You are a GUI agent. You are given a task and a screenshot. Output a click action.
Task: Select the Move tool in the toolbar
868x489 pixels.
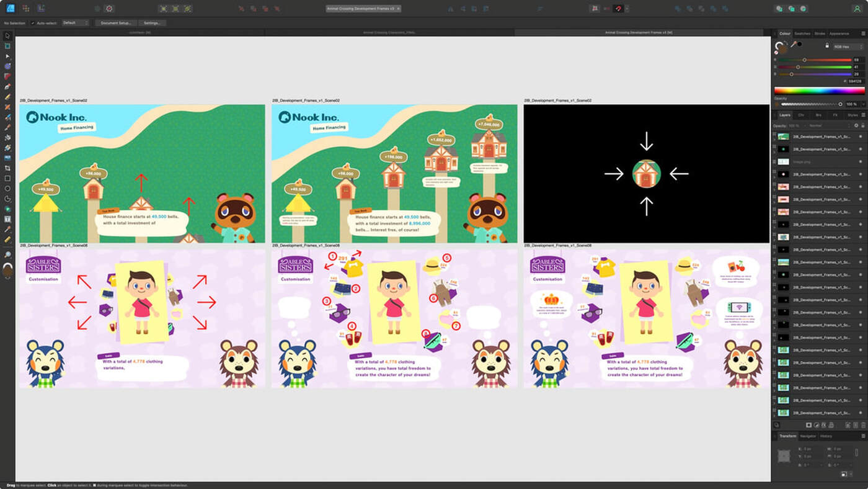pyautogui.click(x=7, y=36)
